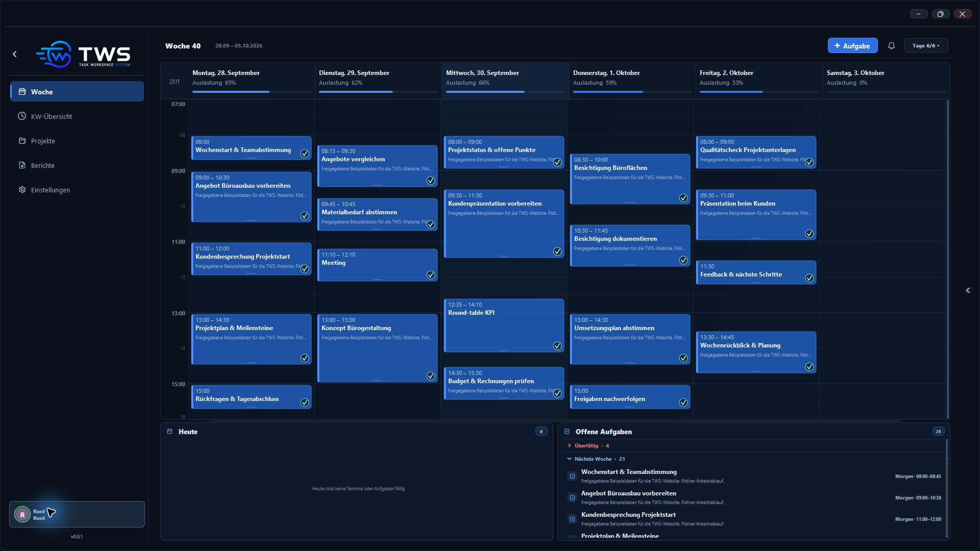The image size is (980, 551).
Task: Toggle completion of Angebote vergleichen
Action: pyautogui.click(x=431, y=181)
